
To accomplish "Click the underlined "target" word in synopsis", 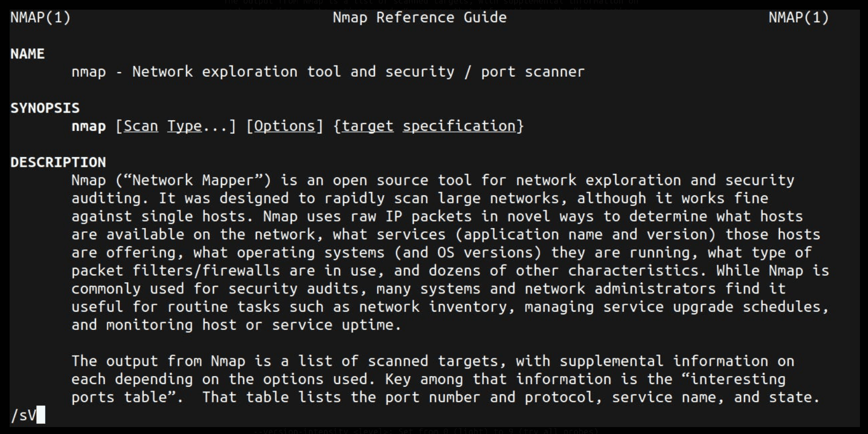I will pos(367,126).
